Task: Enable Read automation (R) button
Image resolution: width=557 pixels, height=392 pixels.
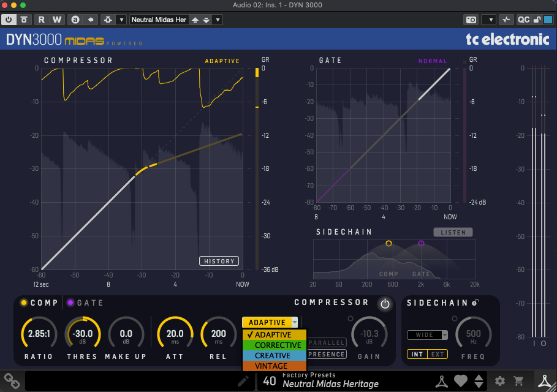Action: [x=42, y=20]
